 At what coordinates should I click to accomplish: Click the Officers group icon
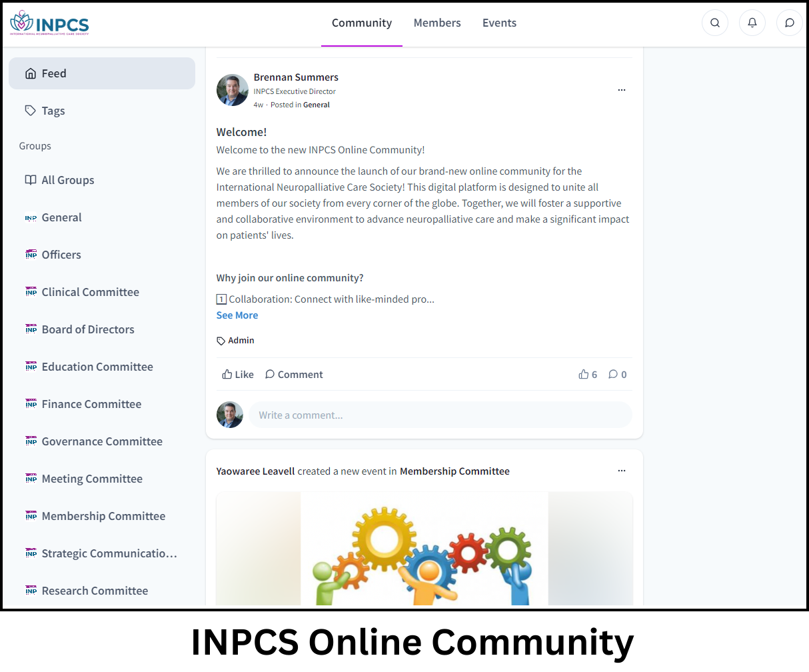[31, 255]
